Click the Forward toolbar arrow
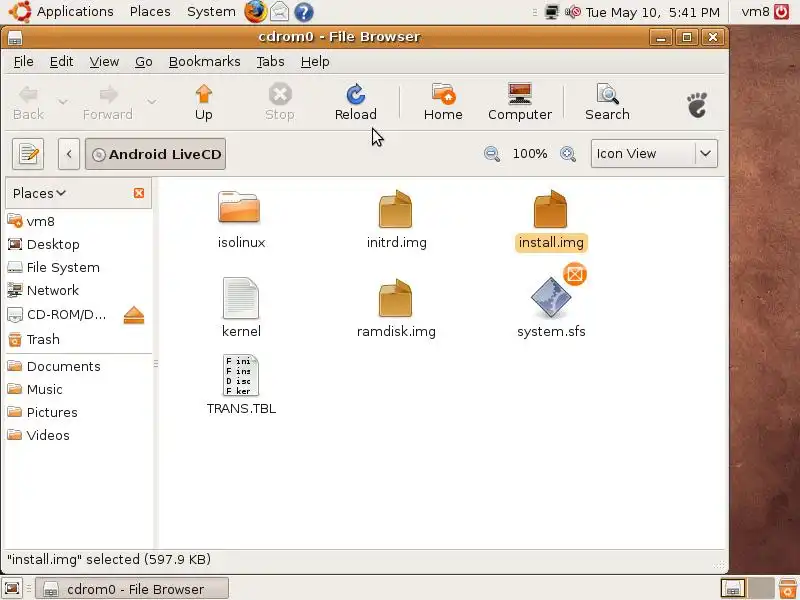800x600 pixels. pyautogui.click(x=108, y=102)
